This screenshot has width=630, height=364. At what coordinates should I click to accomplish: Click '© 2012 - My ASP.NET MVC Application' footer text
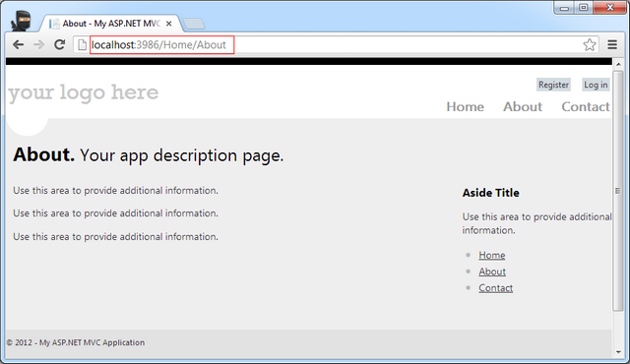point(76,342)
